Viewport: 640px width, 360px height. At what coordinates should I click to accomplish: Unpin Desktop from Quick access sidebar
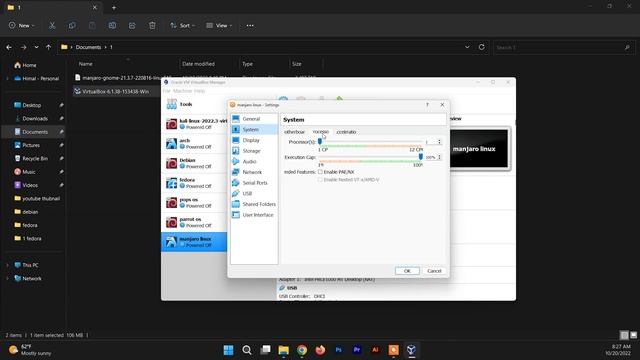[x=61, y=105]
